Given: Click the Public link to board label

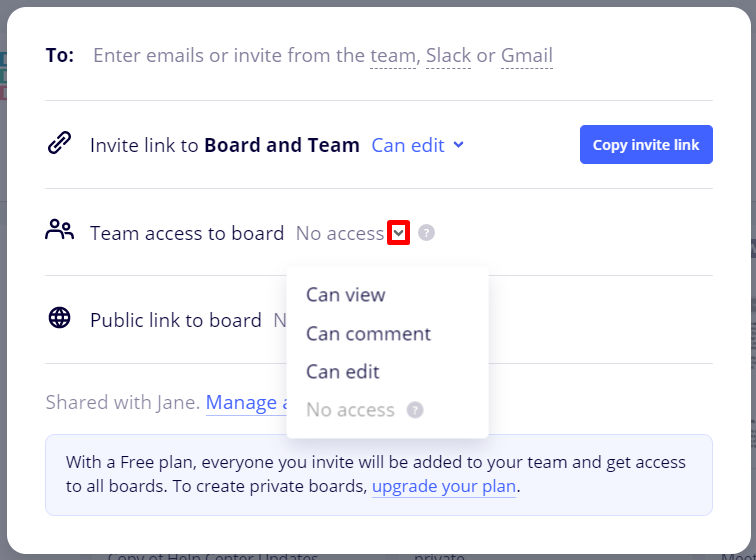Looking at the screenshot, I should [176, 320].
